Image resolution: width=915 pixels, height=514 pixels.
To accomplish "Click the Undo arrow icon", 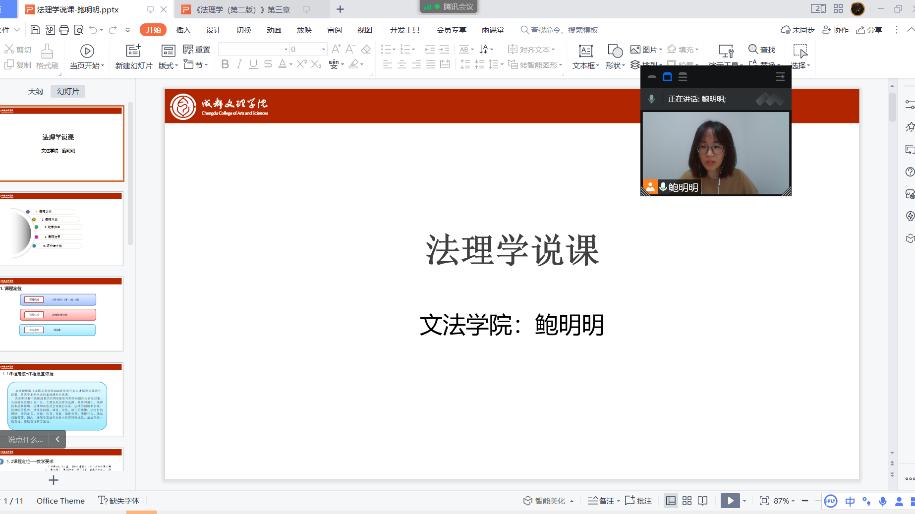I will coord(93,30).
